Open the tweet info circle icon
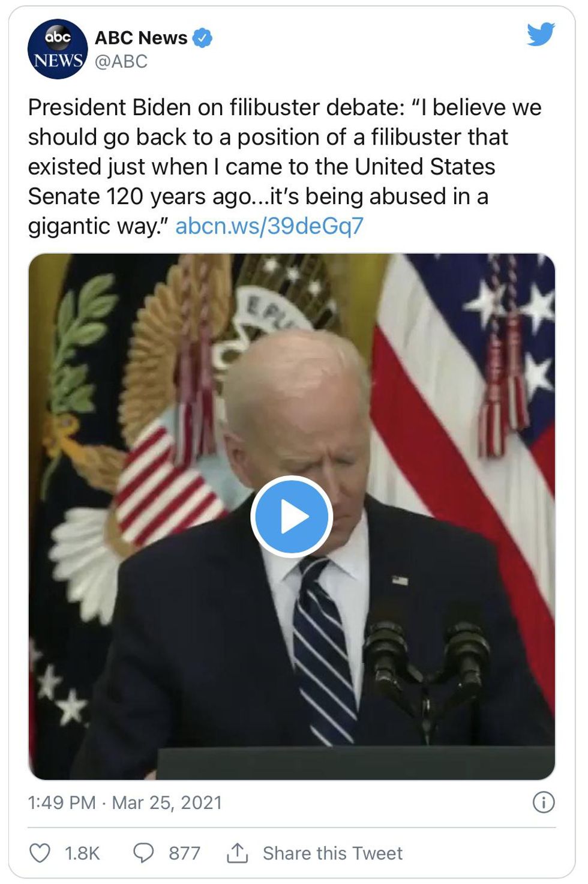 point(544,802)
